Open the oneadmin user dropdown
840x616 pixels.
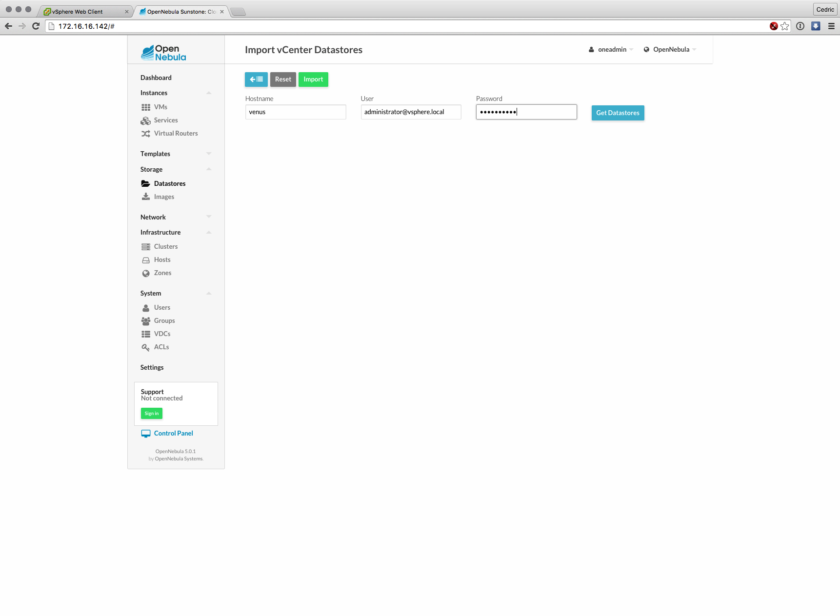click(611, 49)
